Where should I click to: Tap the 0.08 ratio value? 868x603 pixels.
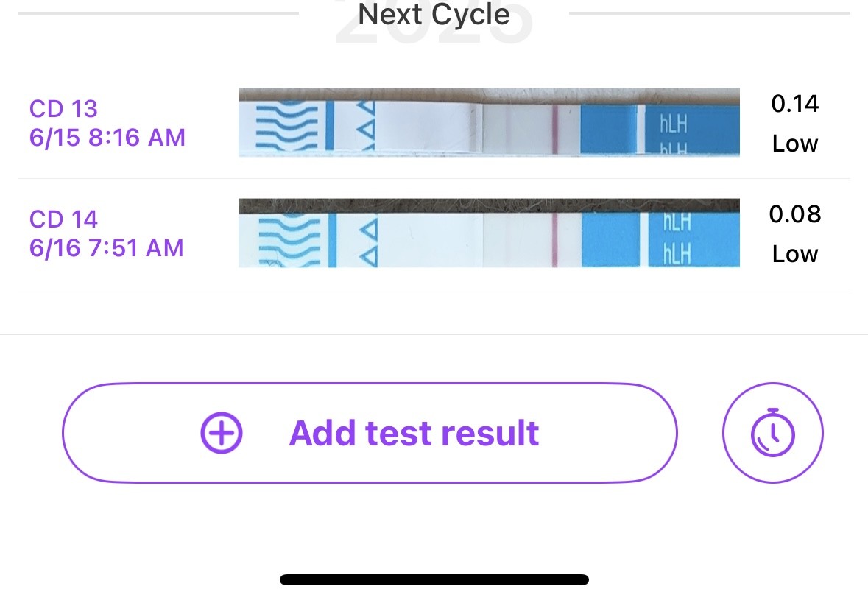click(x=794, y=214)
